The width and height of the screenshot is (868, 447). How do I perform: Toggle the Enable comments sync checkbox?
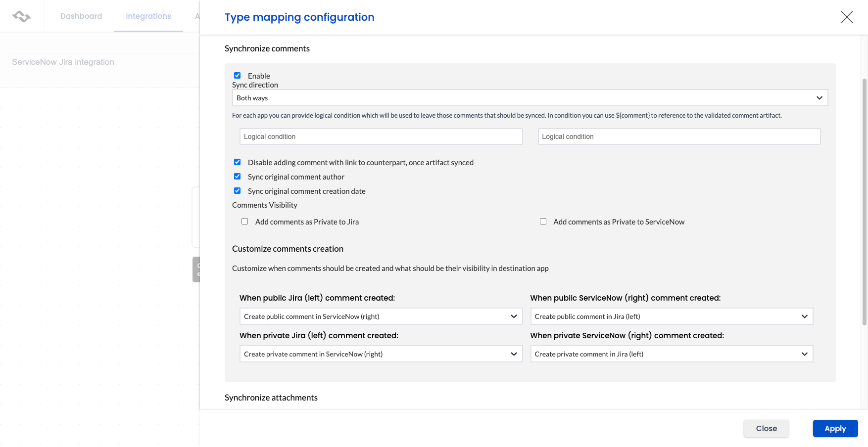point(238,76)
